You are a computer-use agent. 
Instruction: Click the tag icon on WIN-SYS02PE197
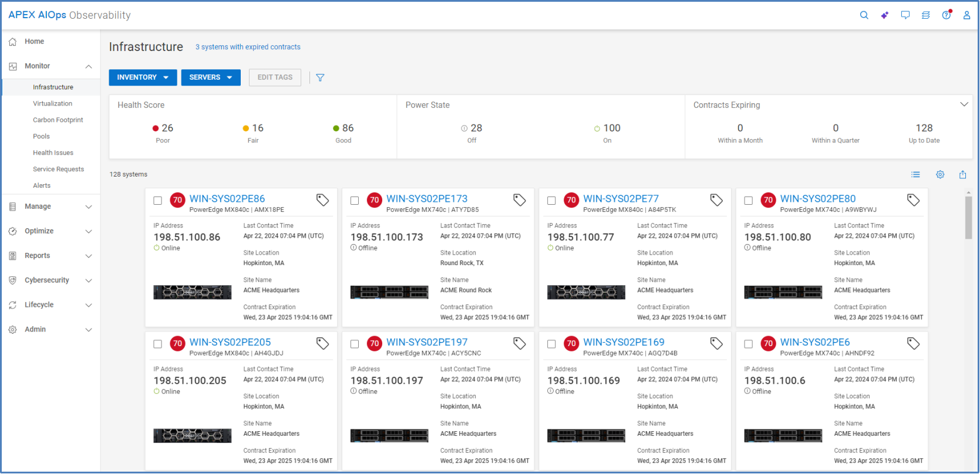(520, 344)
